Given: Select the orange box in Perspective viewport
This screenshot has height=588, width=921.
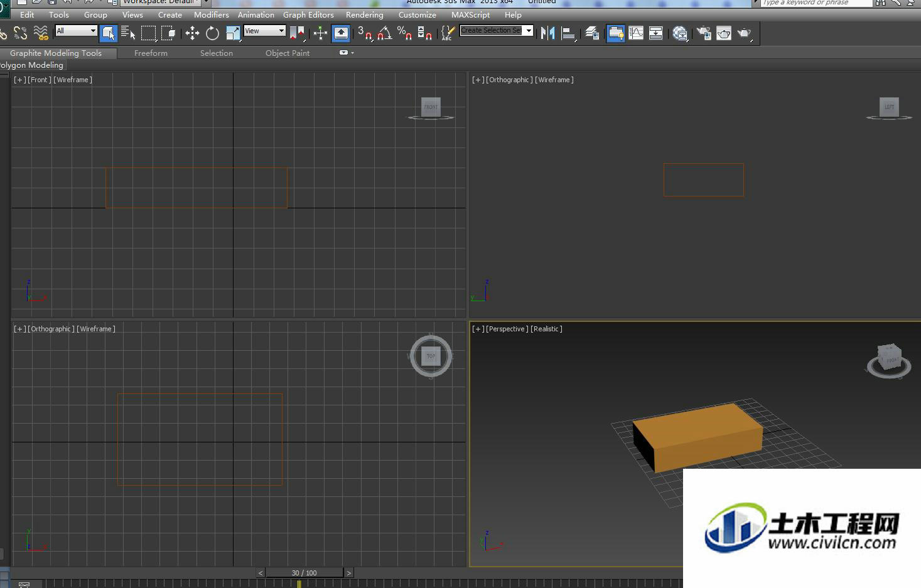Looking at the screenshot, I should click(697, 437).
